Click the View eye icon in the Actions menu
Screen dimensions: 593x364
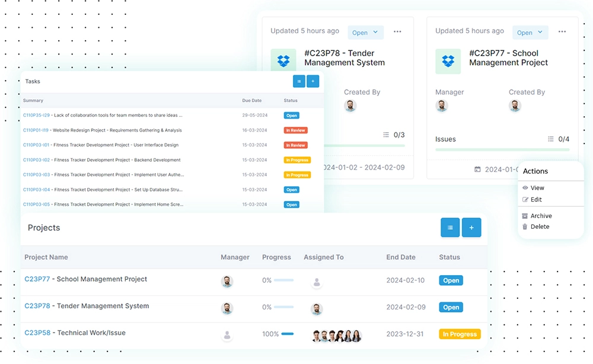(x=526, y=187)
